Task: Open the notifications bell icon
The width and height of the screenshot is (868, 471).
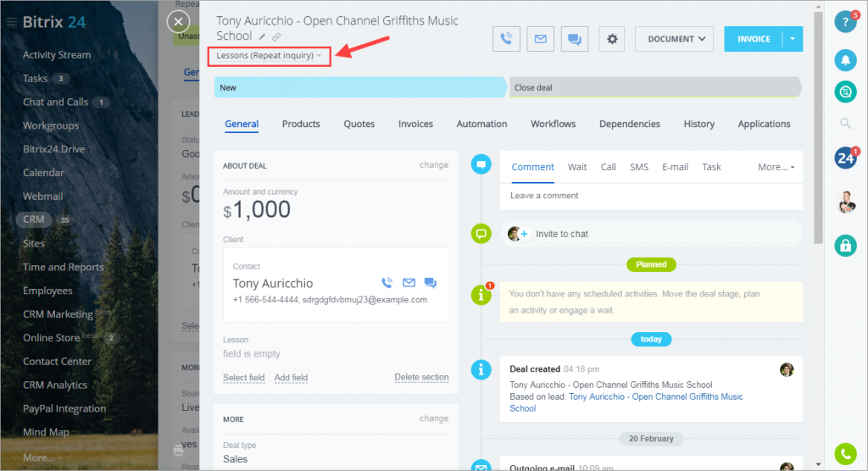Action: (845, 60)
